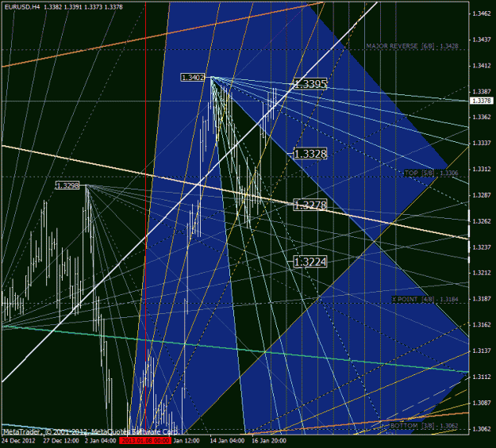Click the TOP [5/8] 1.3306 label

click(432, 173)
